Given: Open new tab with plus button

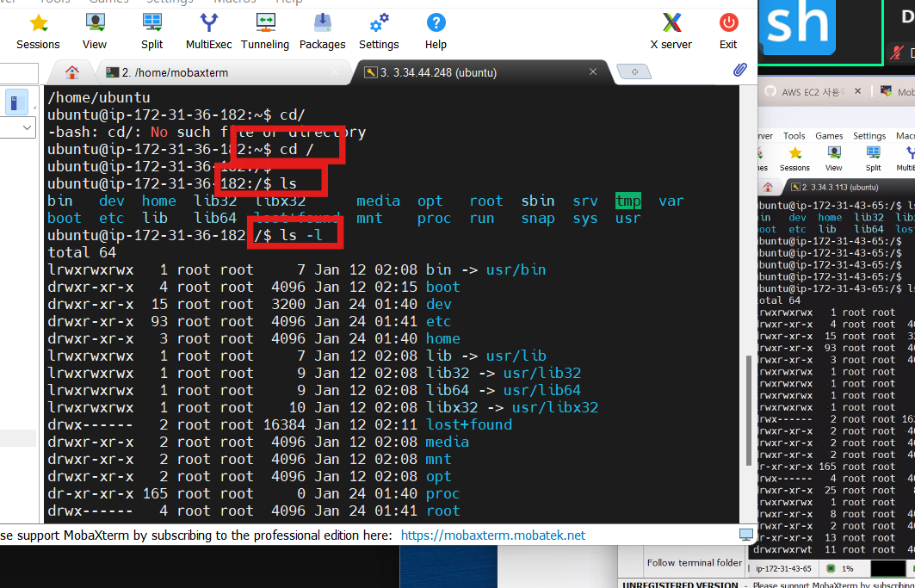Looking at the screenshot, I should 634,71.
